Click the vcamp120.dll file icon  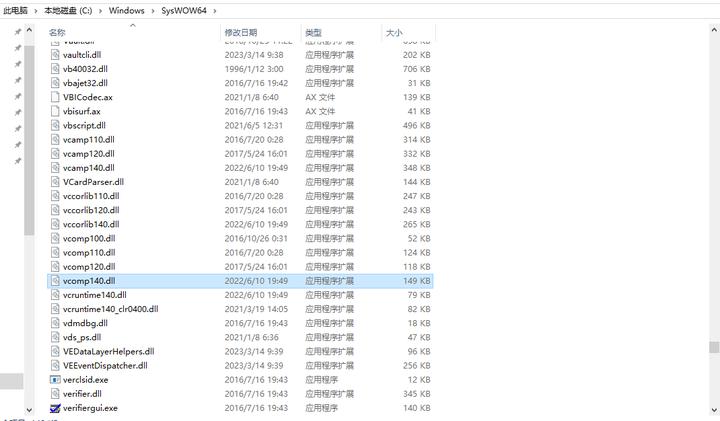point(55,154)
